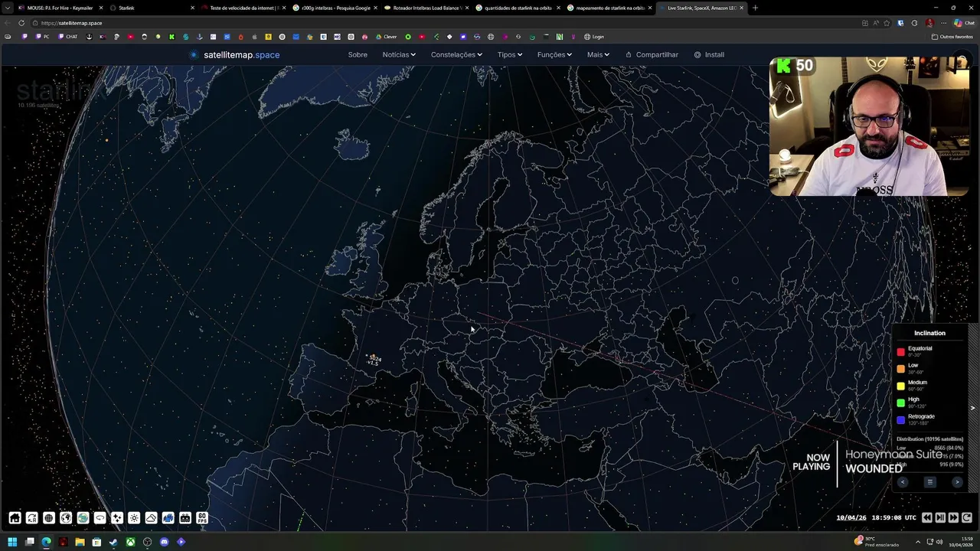This screenshot has width=980, height=551.
Task: Select the colored earth texture icon
Action: tap(83, 518)
